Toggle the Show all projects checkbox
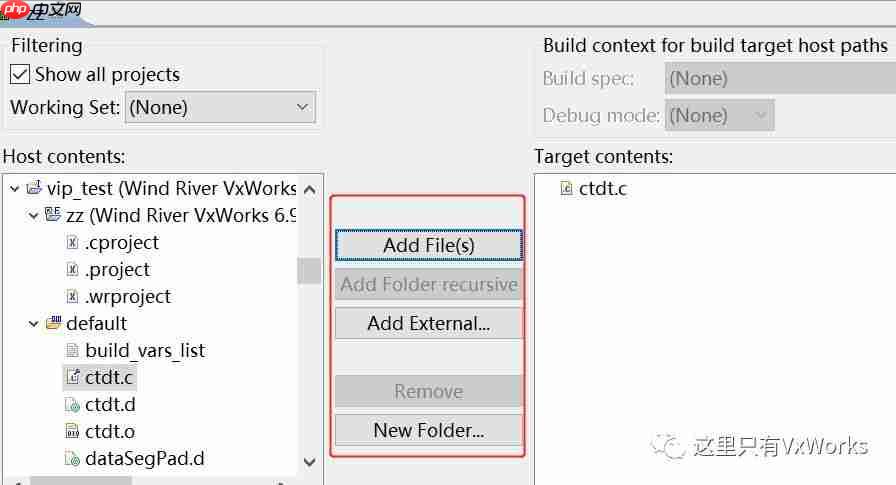Image resolution: width=896 pixels, height=485 pixels. pos(20,75)
